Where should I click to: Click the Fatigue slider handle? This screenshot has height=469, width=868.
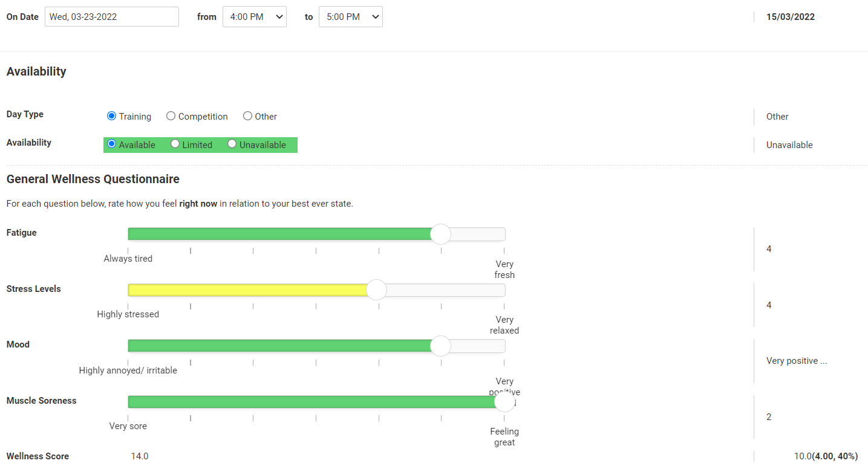[x=440, y=234]
